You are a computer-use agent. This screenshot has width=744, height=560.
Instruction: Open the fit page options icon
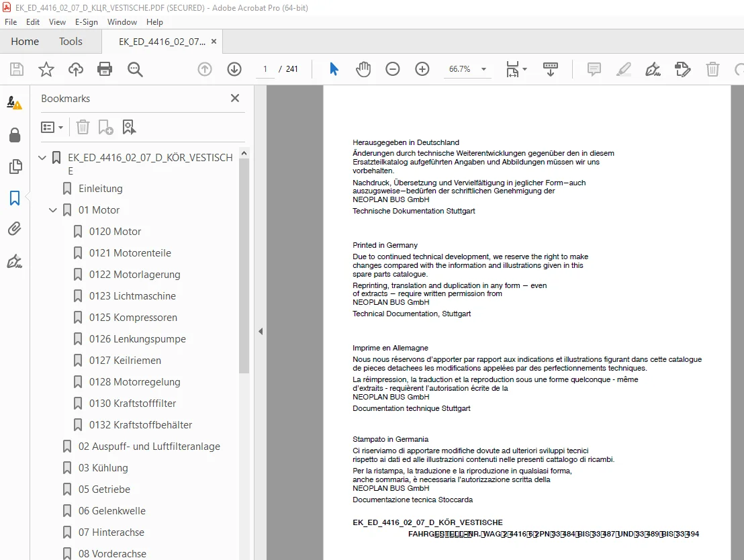(516, 69)
